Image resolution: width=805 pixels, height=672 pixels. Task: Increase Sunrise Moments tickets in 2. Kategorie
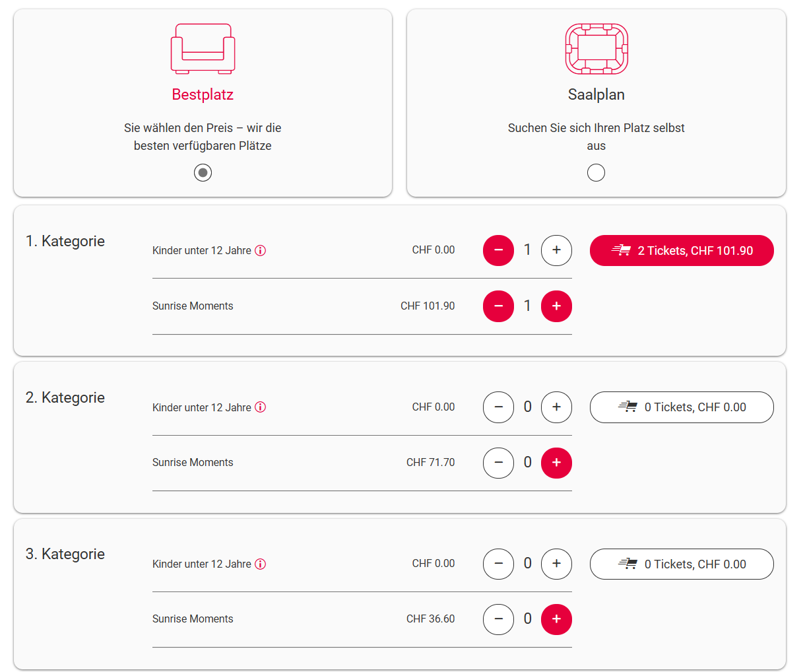(x=556, y=463)
